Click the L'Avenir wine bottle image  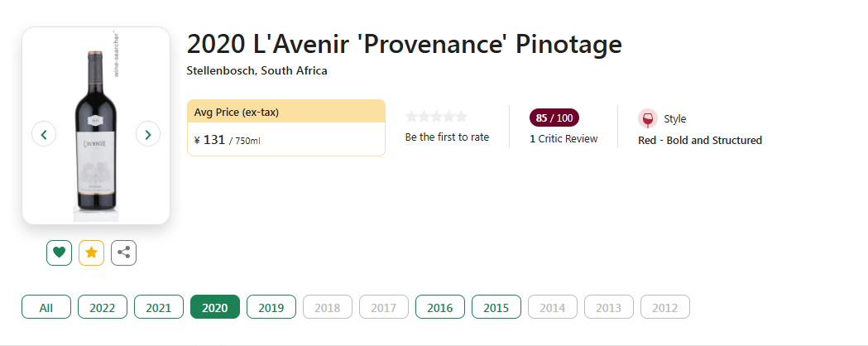[x=95, y=132]
